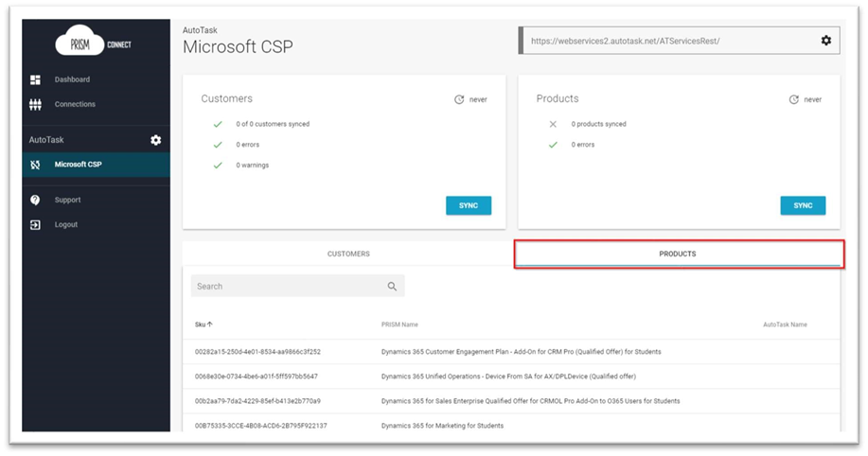Focus the Search input field
Image resolution: width=868 pixels, height=456 pixels.
click(288, 287)
